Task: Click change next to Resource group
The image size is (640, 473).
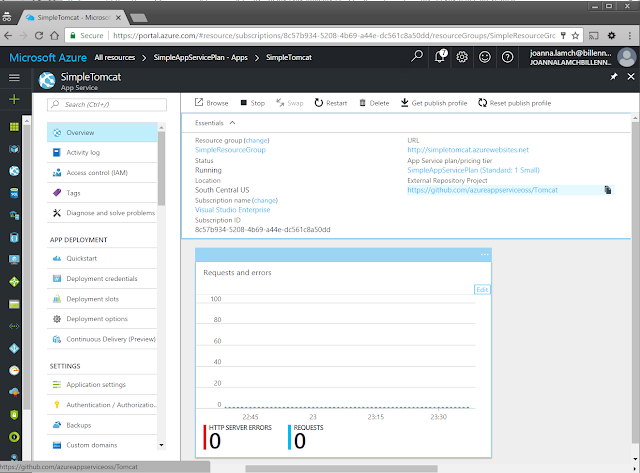Action: click(x=257, y=140)
